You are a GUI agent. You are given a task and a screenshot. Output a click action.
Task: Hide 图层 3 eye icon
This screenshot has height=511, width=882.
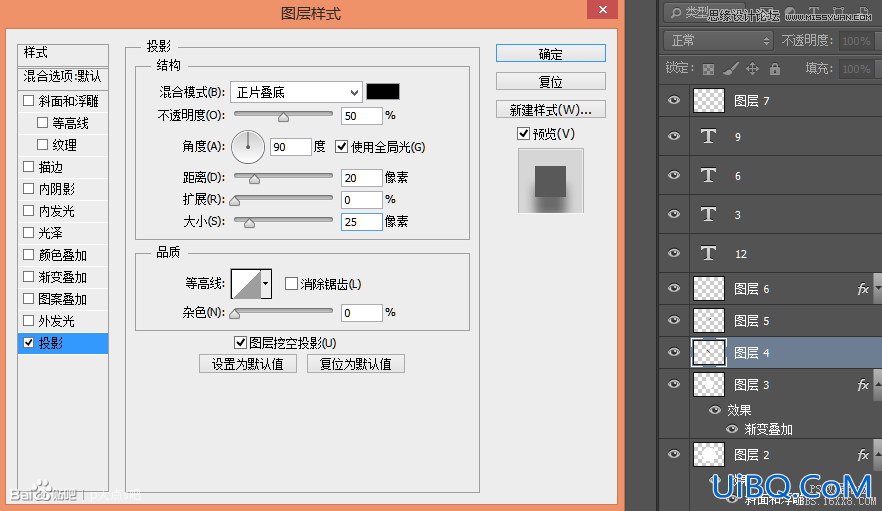pos(674,384)
